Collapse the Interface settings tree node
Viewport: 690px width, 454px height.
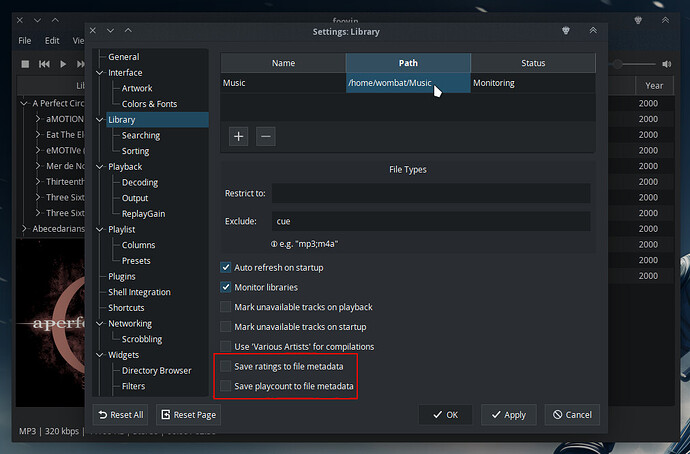coord(99,73)
